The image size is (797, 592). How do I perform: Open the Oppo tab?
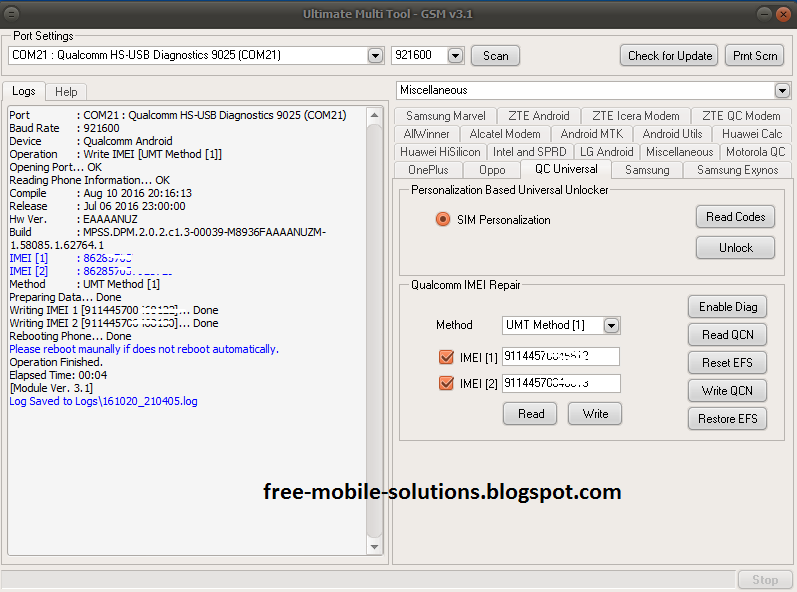[x=492, y=170]
